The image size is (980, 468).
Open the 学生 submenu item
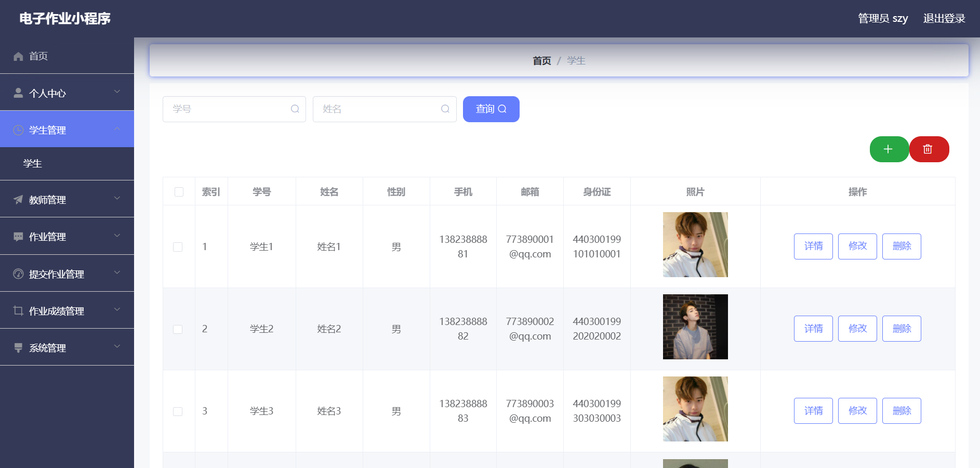(67, 164)
